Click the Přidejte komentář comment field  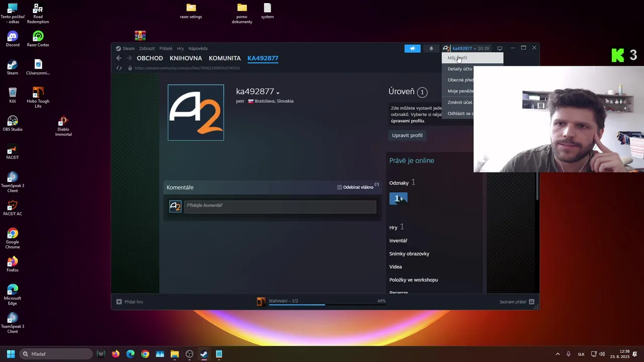click(280, 206)
